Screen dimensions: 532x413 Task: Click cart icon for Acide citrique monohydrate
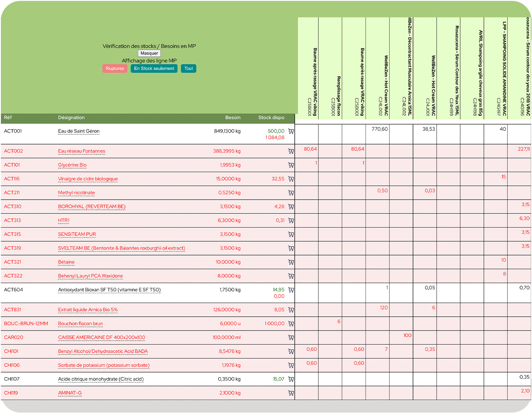coord(291,379)
